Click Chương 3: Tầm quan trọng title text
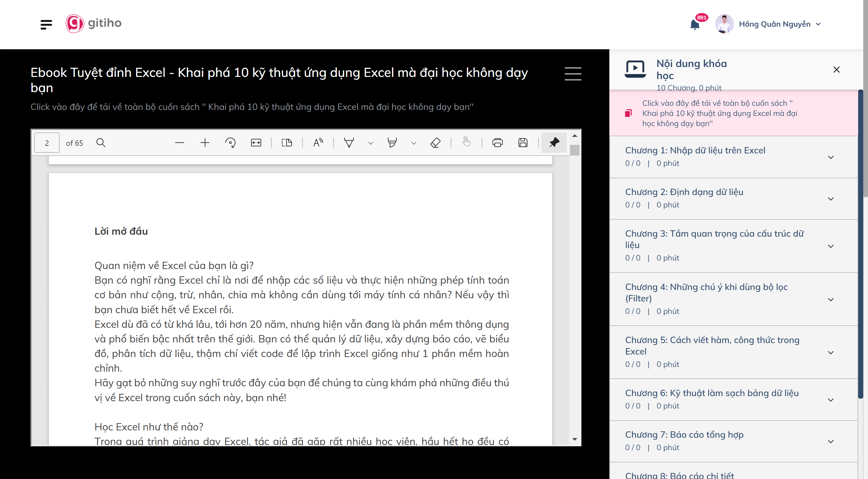The height and width of the screenshot is (479, 868). (715, 239)
